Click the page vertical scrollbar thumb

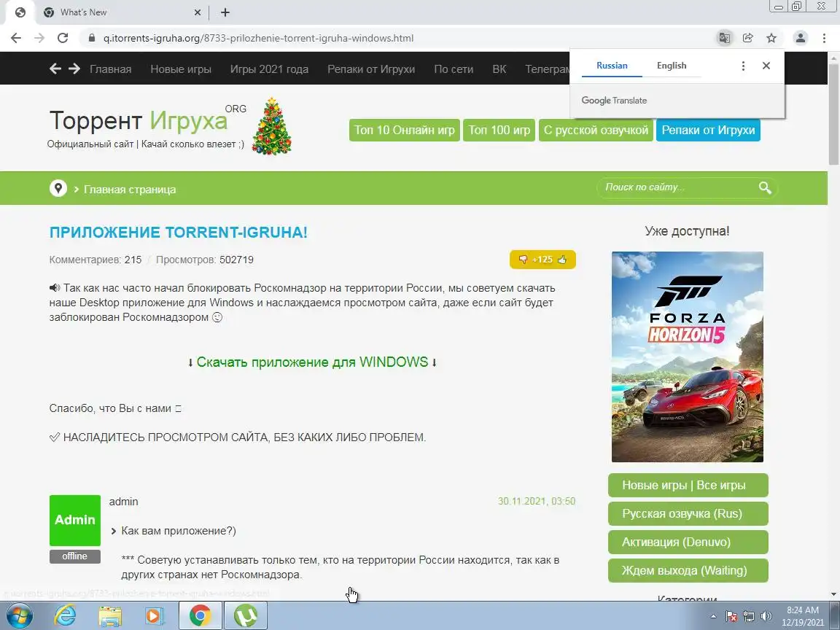click(x=833, y=114)
